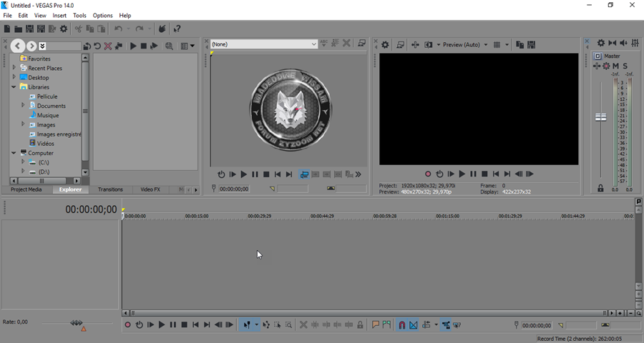Save project using first floppy disk icon

(x=29, y=29)
